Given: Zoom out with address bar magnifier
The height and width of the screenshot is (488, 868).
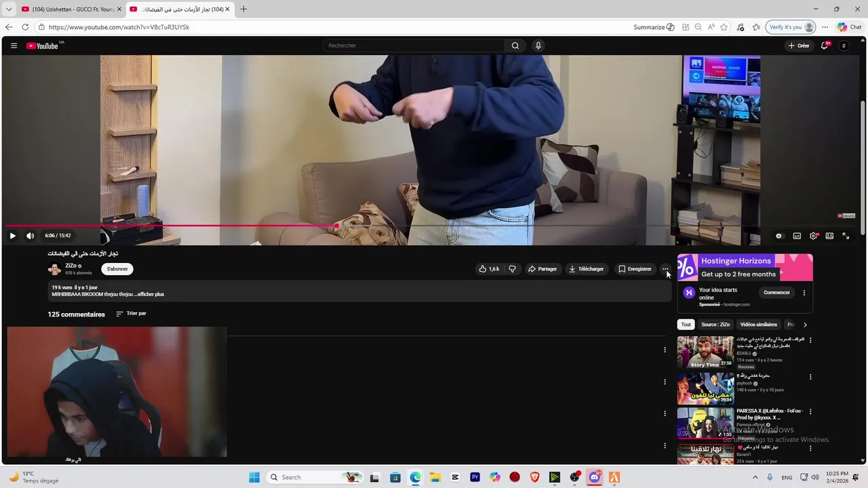Looking at the screenshot, I should tap(698, 27).
